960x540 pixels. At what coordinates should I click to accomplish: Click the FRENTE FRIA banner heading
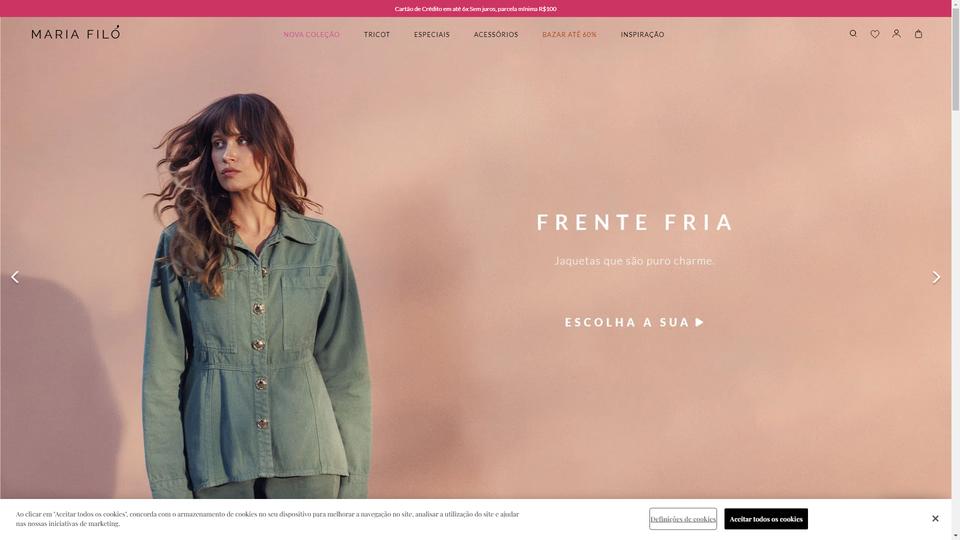pos(635,222)
